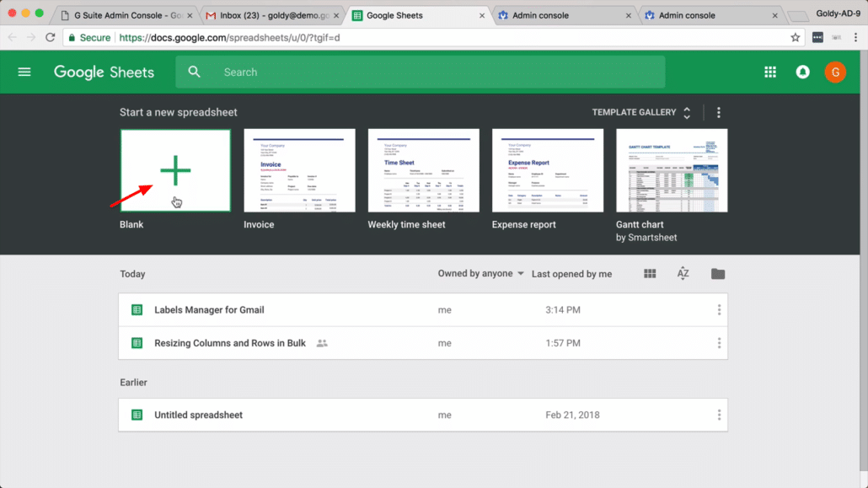Click the Goldy-AD-9 profile button
The width and height of the screenshot is (868, 488).
click(x=838, y=13)
